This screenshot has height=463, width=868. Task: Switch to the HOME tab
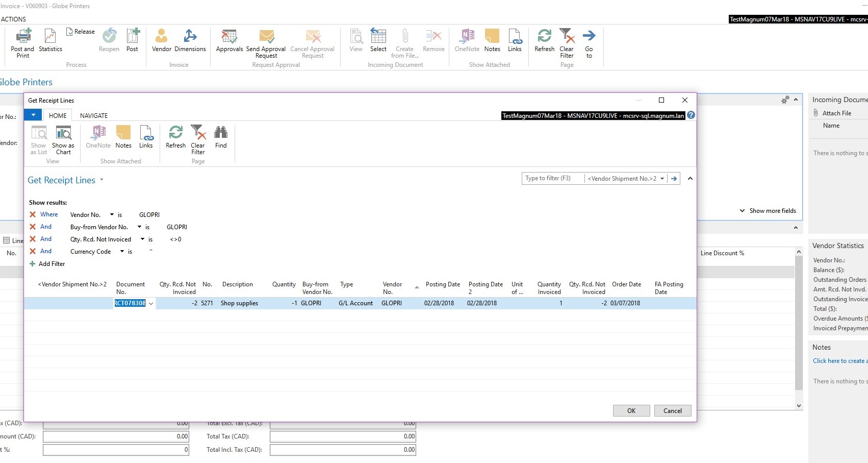click(x=58, y=115)
